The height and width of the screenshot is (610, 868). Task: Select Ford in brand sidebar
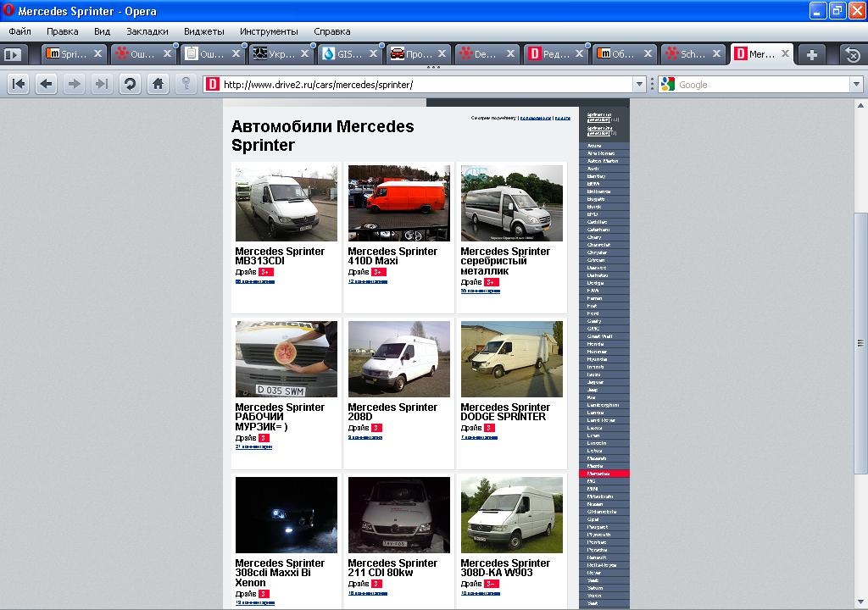(593, 313)
